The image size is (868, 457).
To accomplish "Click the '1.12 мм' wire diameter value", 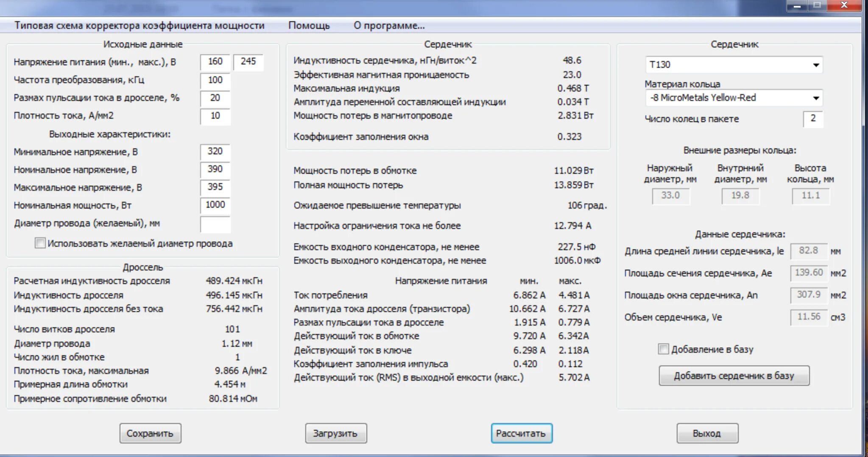I will (x=237, y=343).
